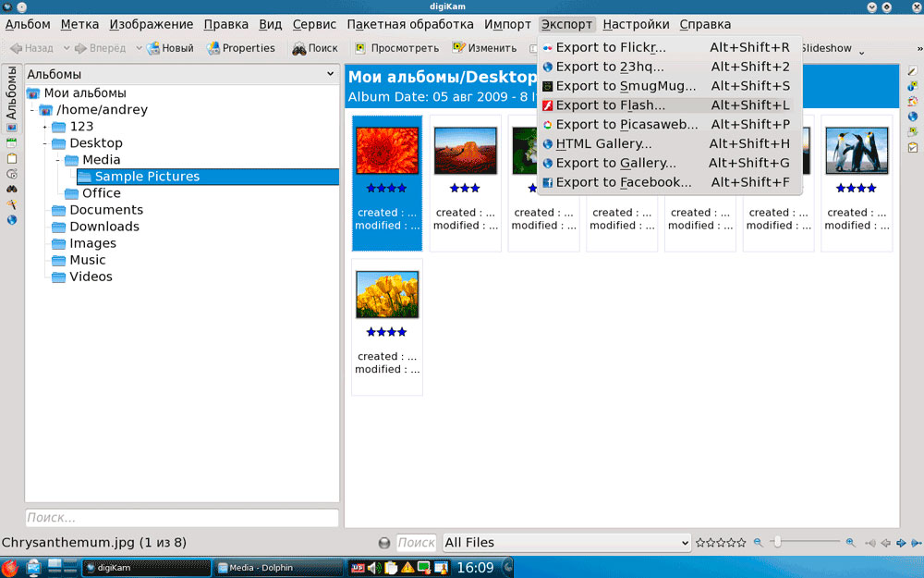Open the fuzzy search sidebar icon
The height and width of the screenshot is (578, 924).
12,204
